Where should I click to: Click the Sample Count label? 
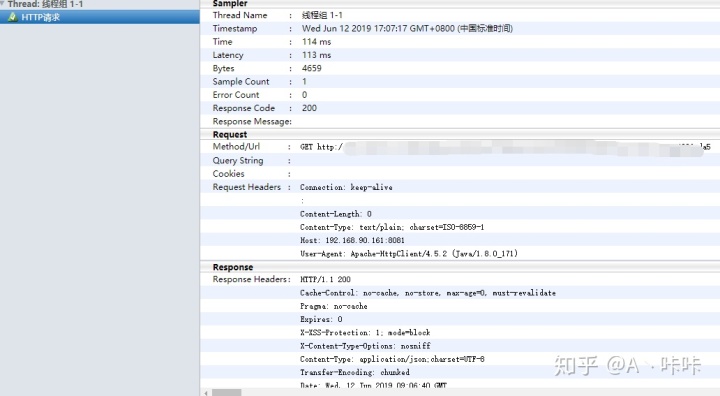pyautogui.click(x=241, y=82)
